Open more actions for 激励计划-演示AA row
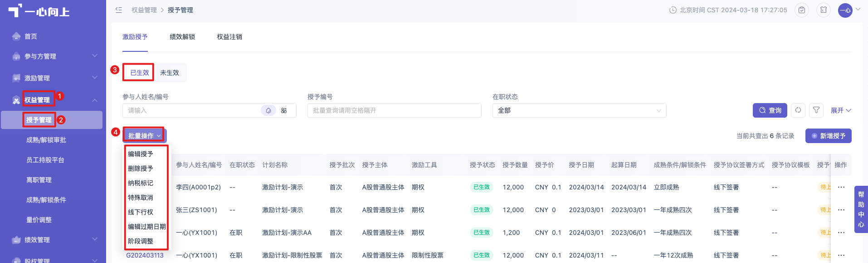868x263 pixels. [x=841, y=233]
